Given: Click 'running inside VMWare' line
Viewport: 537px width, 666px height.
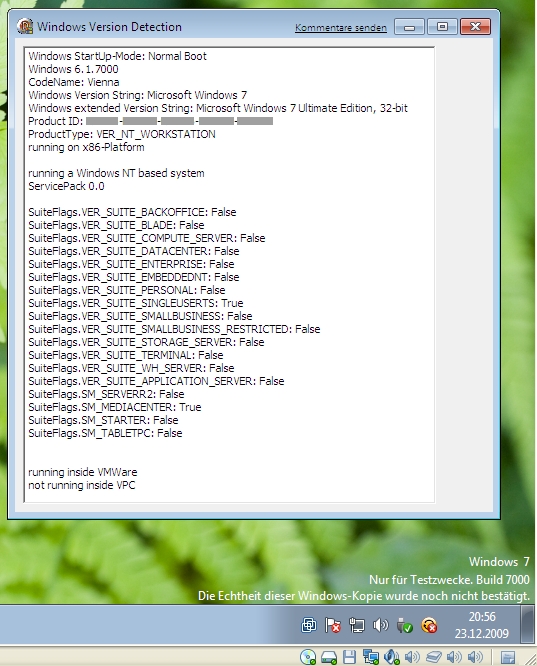Looking at the screenshot, I should 82,472.
